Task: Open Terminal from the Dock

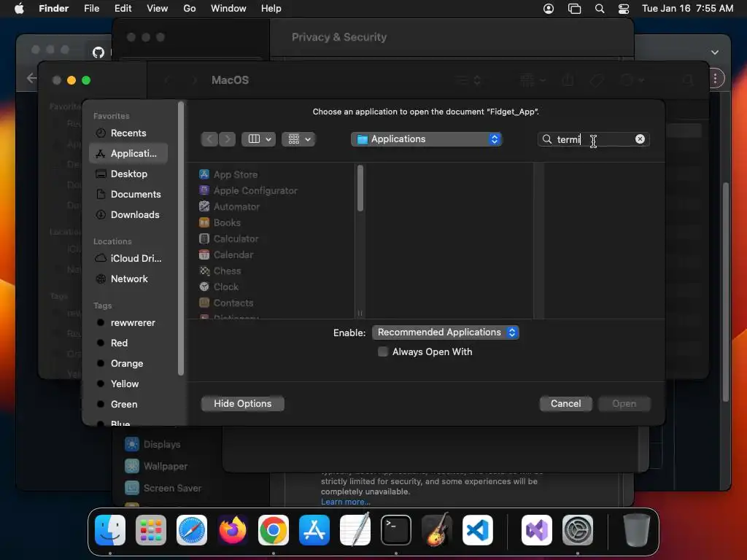Action: 396,530
